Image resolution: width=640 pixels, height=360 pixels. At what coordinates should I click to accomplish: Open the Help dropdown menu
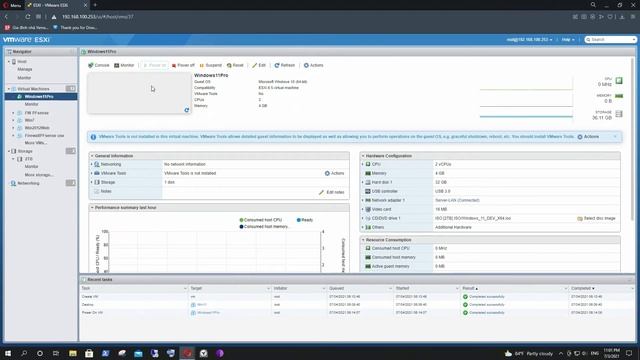click(568, 40)
